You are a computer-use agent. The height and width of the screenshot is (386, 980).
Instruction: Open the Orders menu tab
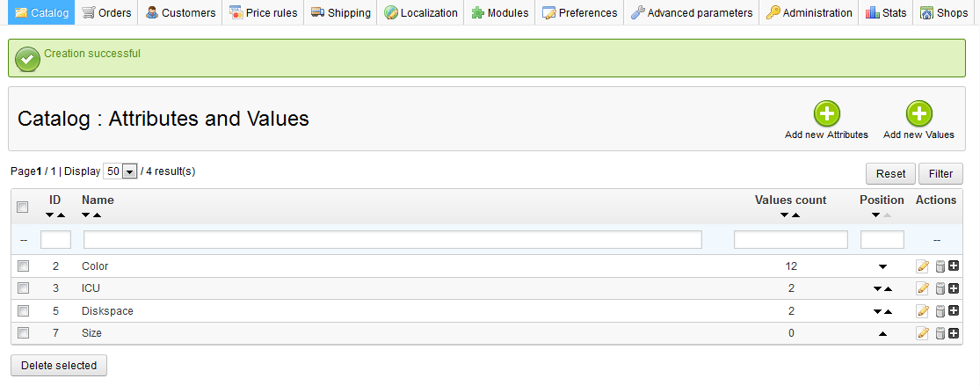(x=106, y=12)
